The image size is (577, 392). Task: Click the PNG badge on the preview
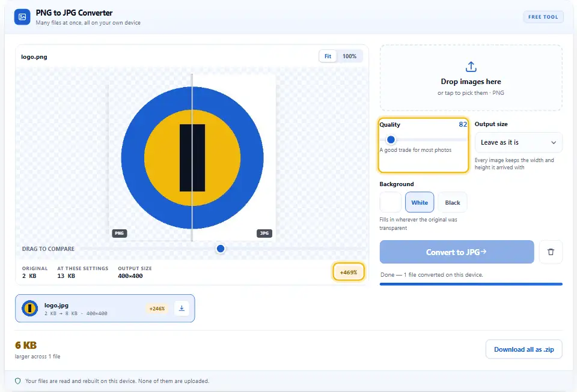click(x=119, y=234)
